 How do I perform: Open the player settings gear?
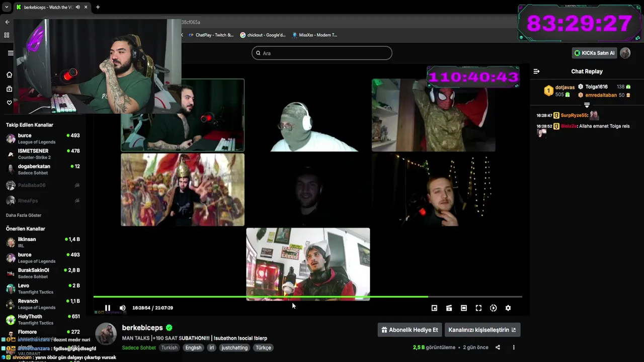click(508, 308)
